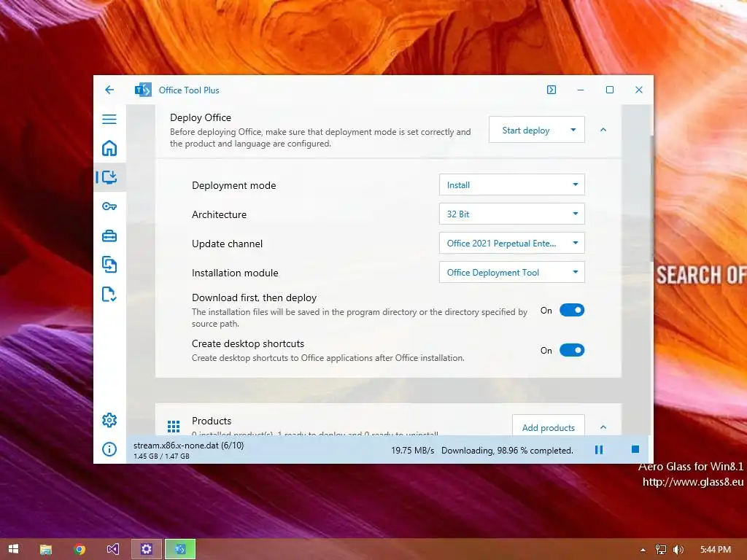This screenshot has height=560, width=747.
Task: Open the Architecture 32 Bit dropdown
Action: tap(511, 214)
